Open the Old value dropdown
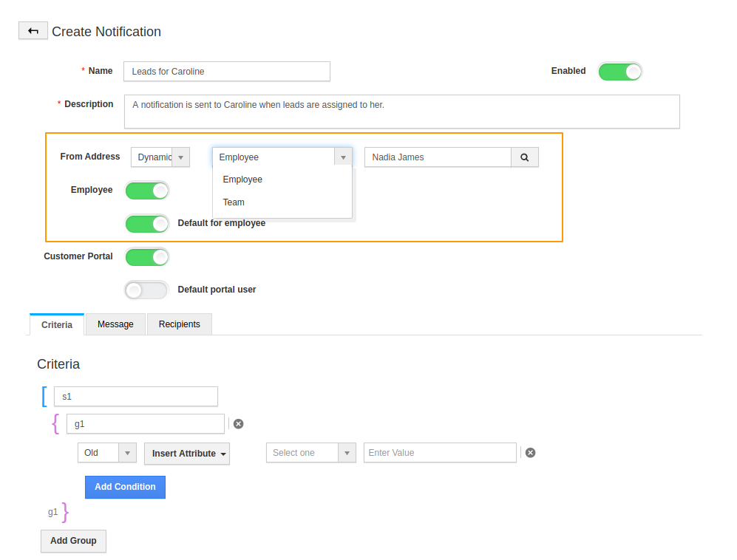 click(107, 453)
